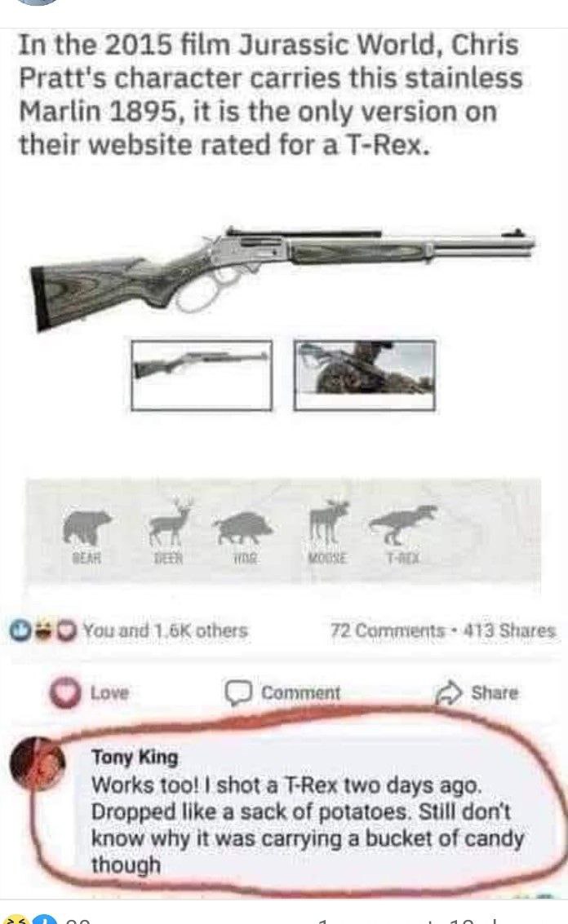Click the large Marlin 1895 rifle image
This screenshot has width=568, height=924.
pos(283,276)
